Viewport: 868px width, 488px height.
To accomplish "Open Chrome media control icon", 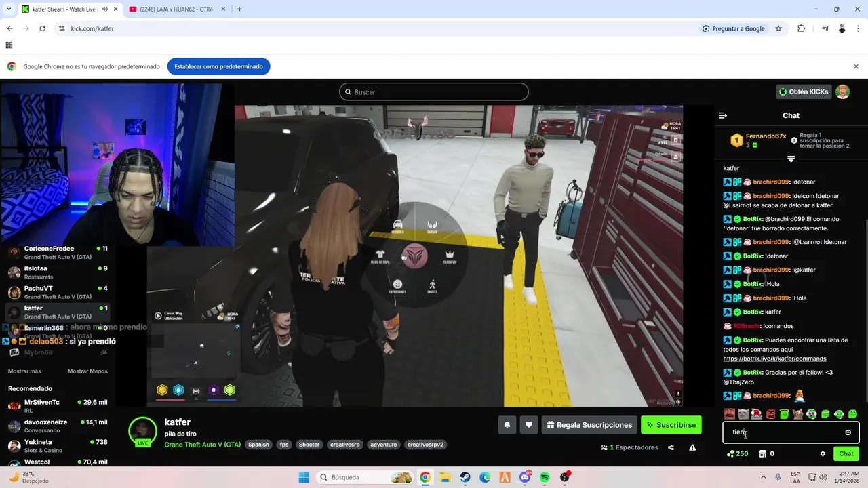I will pyautogui.click(x=825, y=28).
